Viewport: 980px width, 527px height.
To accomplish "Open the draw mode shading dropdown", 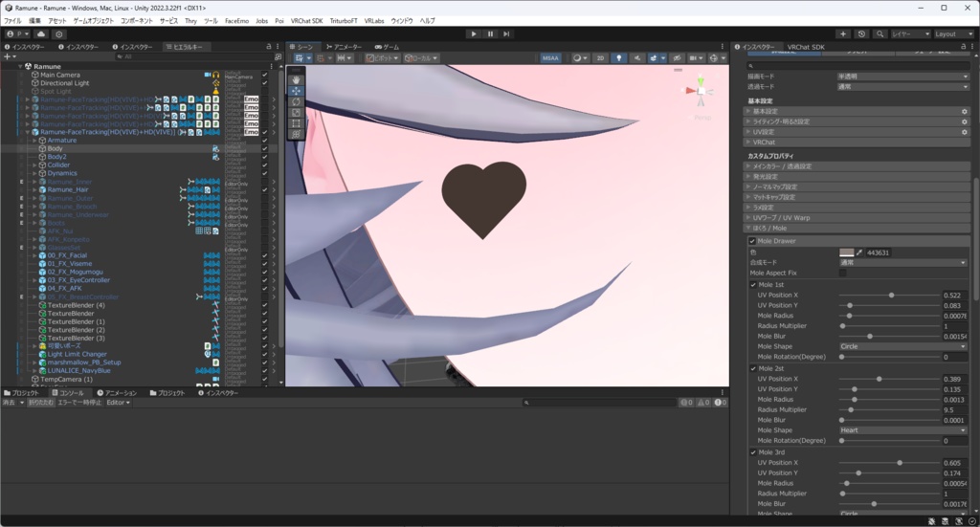I will pyautogui.click(x=579, y=58).
